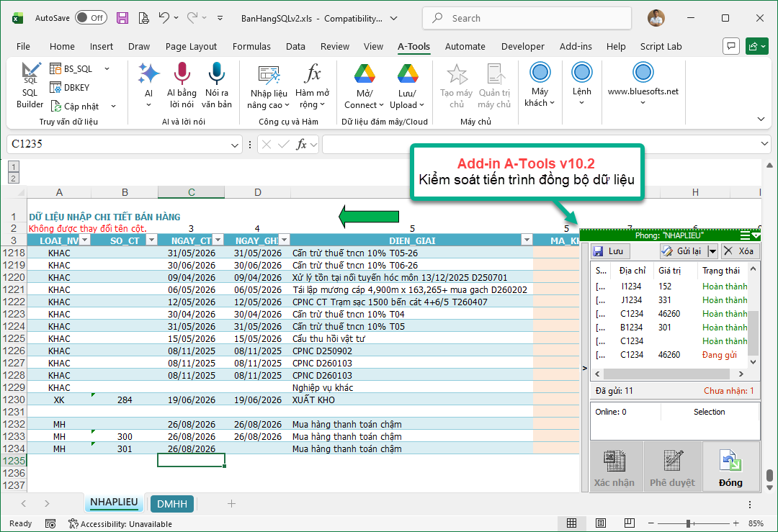The height and width of the screenshot is (532, 778).
Task: Click zoom level 85%
Action: [x=756, y=523]
